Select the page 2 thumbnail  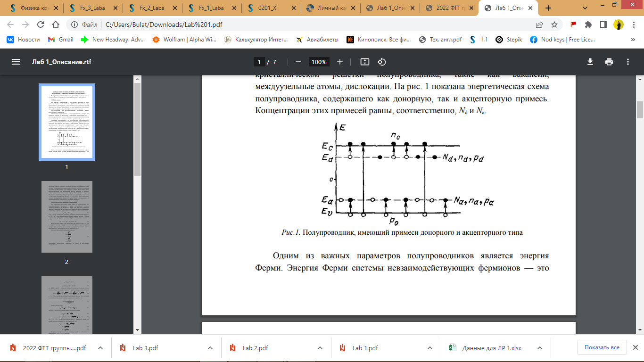tap(66, 217)
